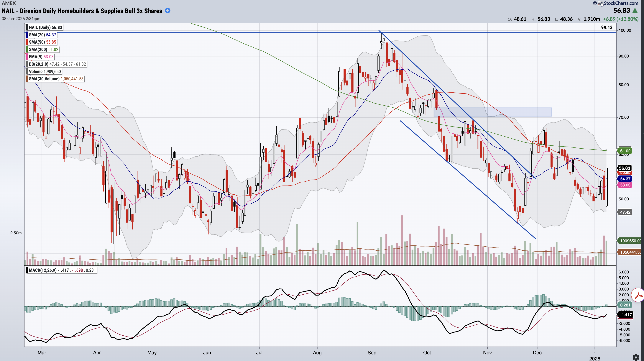Click the StockCharts.com text link

621,3
